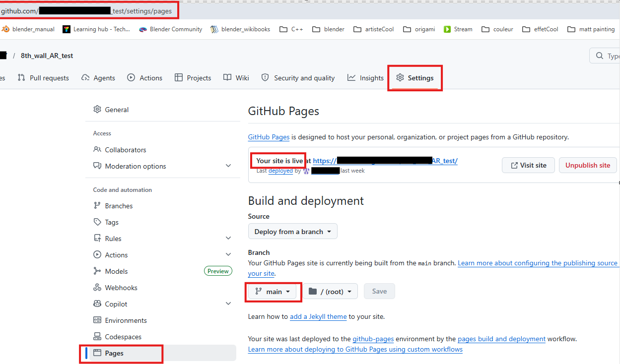The image size is (620, 364).
Task: Select Pages in the sidebar
Action: click(163, 353)
